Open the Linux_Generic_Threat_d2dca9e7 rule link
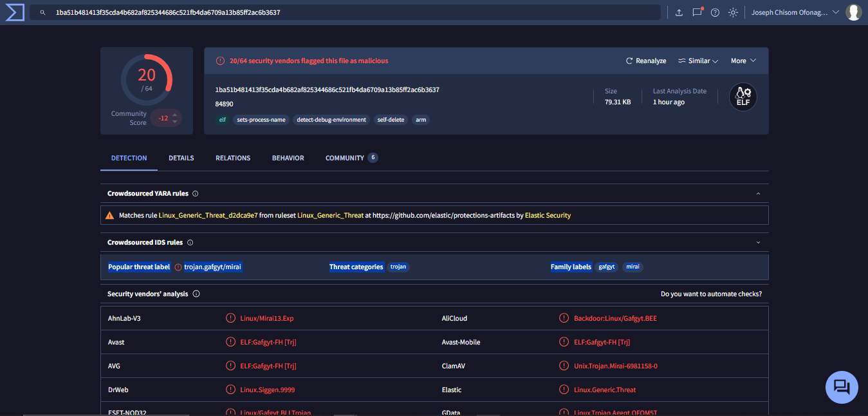The width and height of the screenshot is (868, 416). click(208, 215)
